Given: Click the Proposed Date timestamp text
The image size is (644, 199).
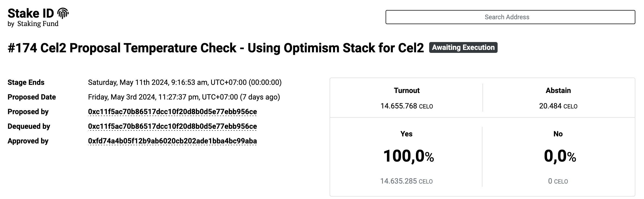Looking at the screenshot, I should [184, 97].
